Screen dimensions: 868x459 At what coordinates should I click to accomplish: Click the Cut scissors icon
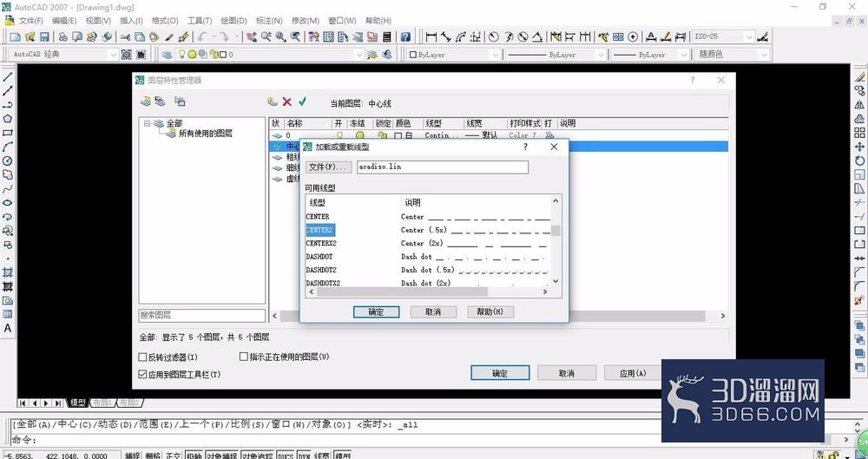click(x=125, y=37)
